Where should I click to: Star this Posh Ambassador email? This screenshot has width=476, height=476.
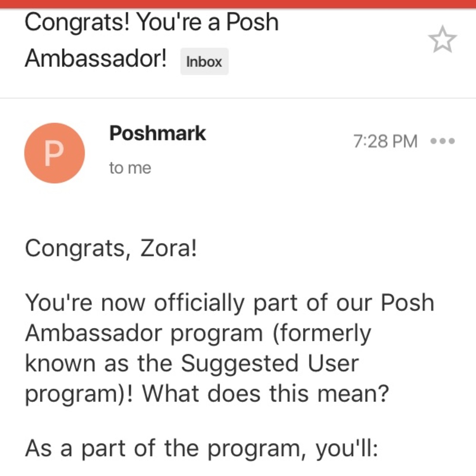tap(442, 39)
